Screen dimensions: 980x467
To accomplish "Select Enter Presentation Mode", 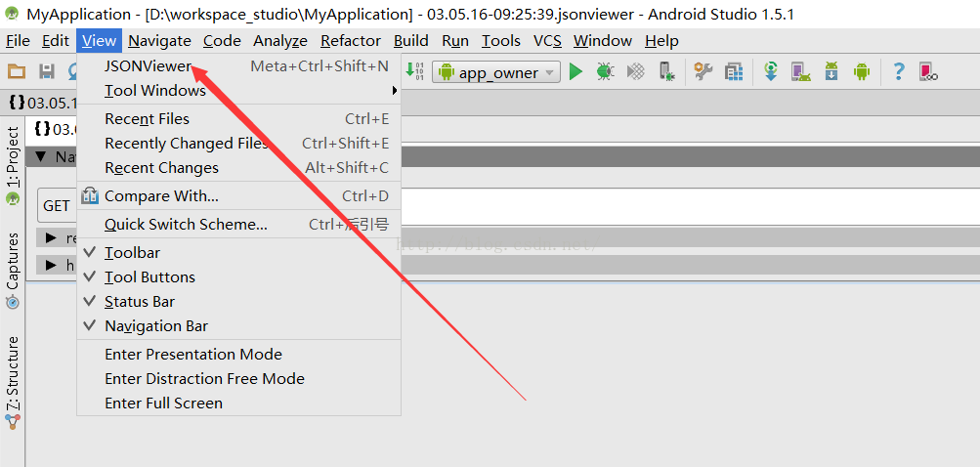I will 238,355.
